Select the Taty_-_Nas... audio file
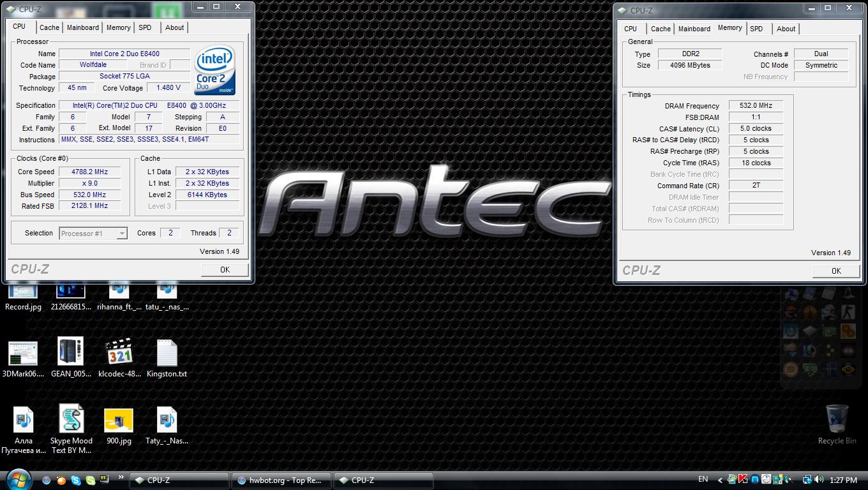The image size is (868, 490). coord(167,426)
